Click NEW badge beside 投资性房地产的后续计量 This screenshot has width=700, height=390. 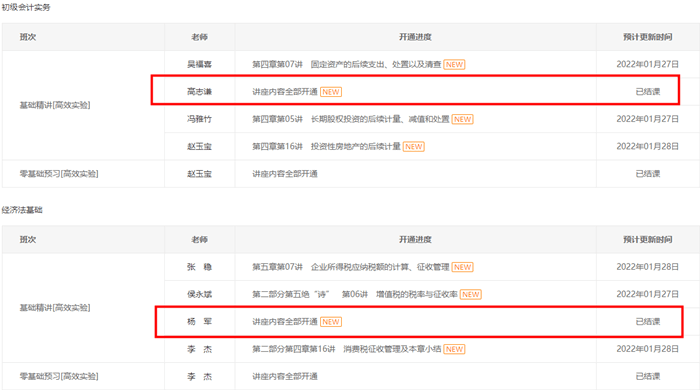click(x=413, y=146)
